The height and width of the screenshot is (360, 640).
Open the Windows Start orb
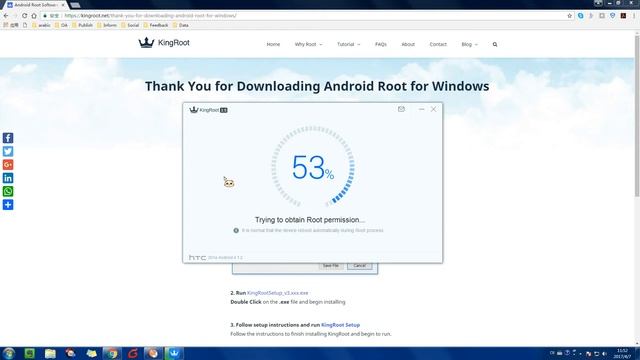point(9,353)
